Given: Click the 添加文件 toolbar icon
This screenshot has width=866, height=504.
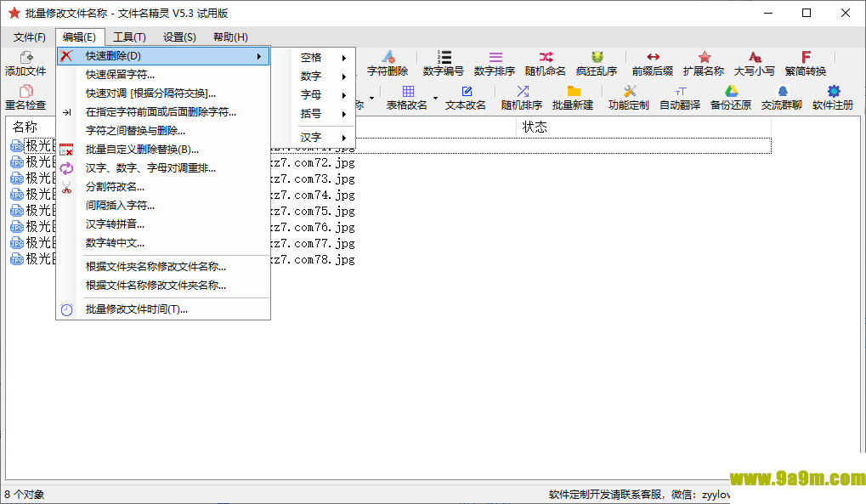Looking at the screenshot, I should point(25,64).
